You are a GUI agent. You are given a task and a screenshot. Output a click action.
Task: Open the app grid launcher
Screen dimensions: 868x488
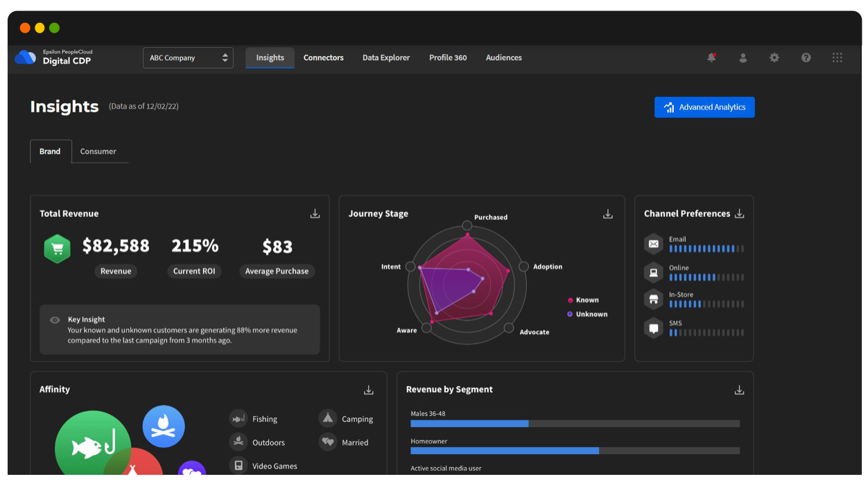click(x=837, y=58)
